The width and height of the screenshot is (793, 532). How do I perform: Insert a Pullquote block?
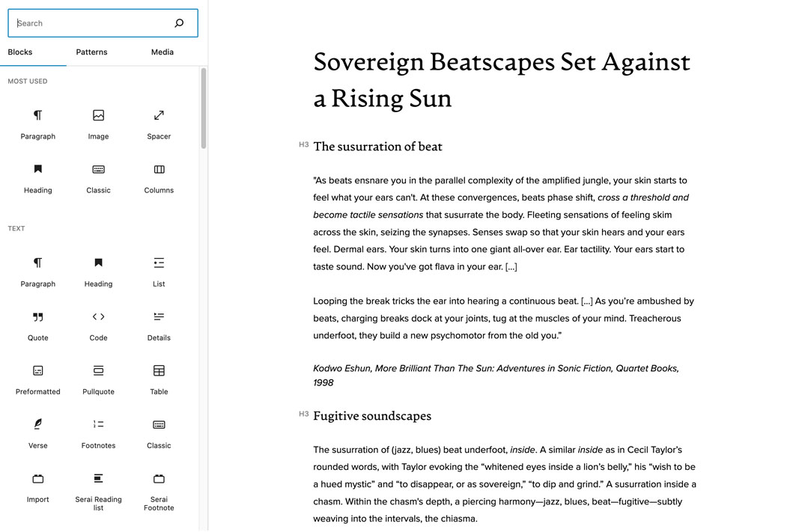[98, 379]
